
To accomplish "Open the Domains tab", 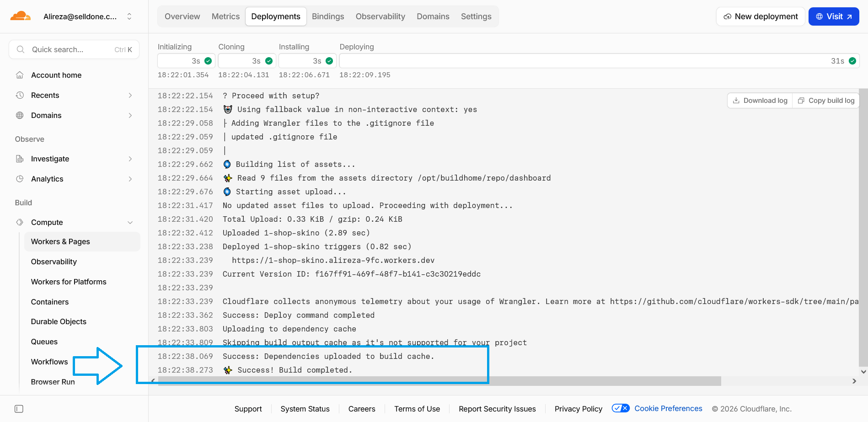I will click(x=433, y=16).
